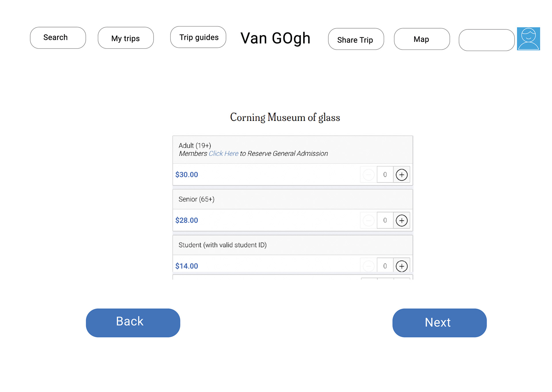This screenshot has width=552, height=392.
Task: Go to My trips
Action: coord(126,38)
